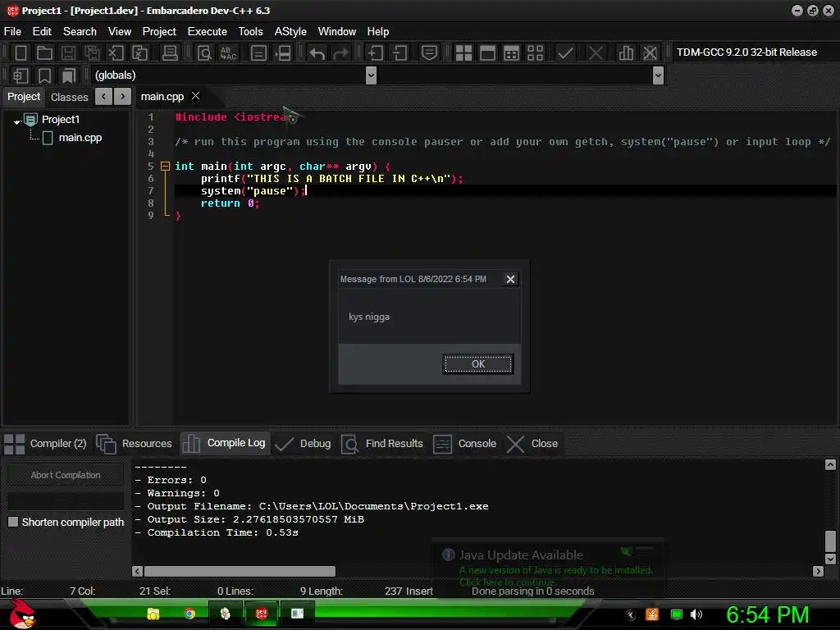This screenshot has height=630, width=840.
Task: Click the compile log horizontal scrollbar thumb
Action: tap(240, 571)
